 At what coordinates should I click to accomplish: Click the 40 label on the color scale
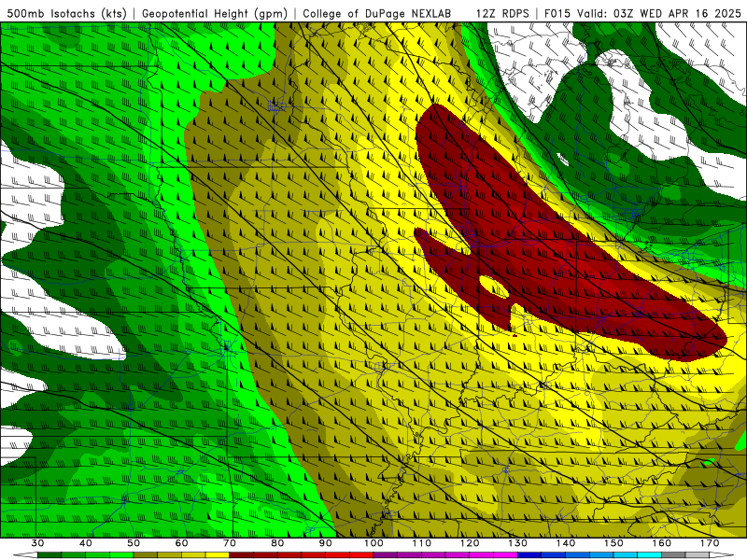pos(86,543)
